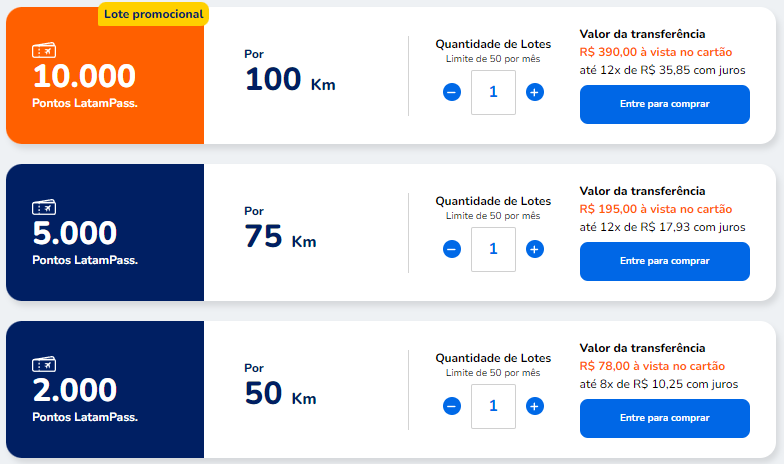Decrease lot quantity for 2.000 points offer
784x464 pixels.
coord(452,406)
